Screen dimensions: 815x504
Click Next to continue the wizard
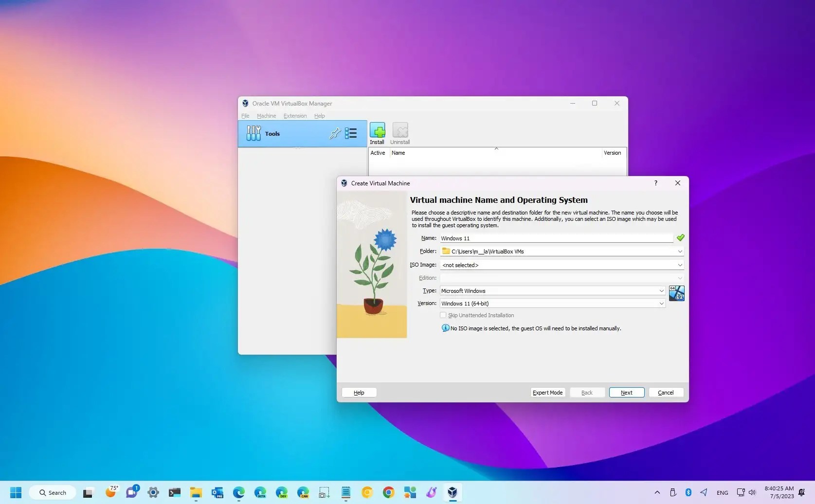click(626, 393)
